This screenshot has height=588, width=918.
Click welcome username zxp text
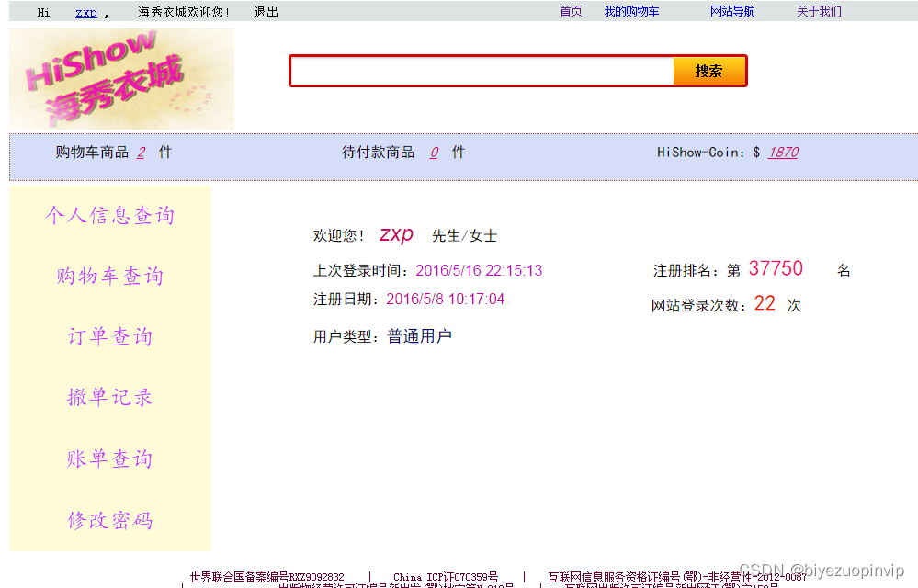(x=396, y=234)
